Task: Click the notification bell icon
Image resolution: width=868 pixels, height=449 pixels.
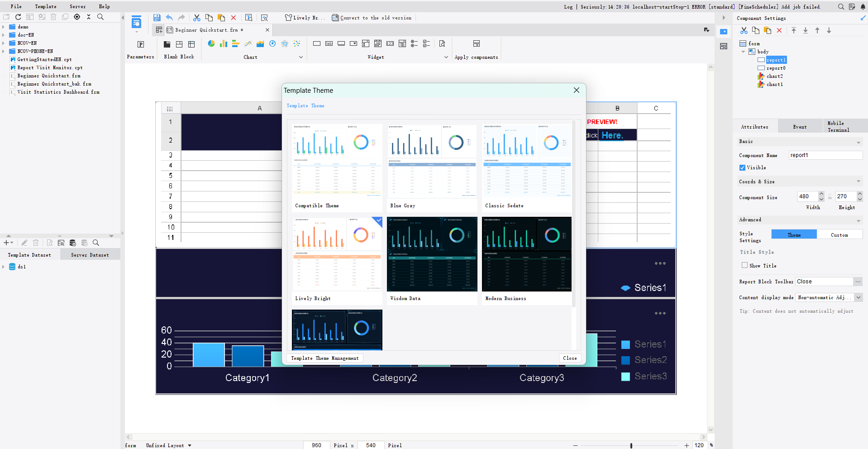Action: (x=863, y=7)
